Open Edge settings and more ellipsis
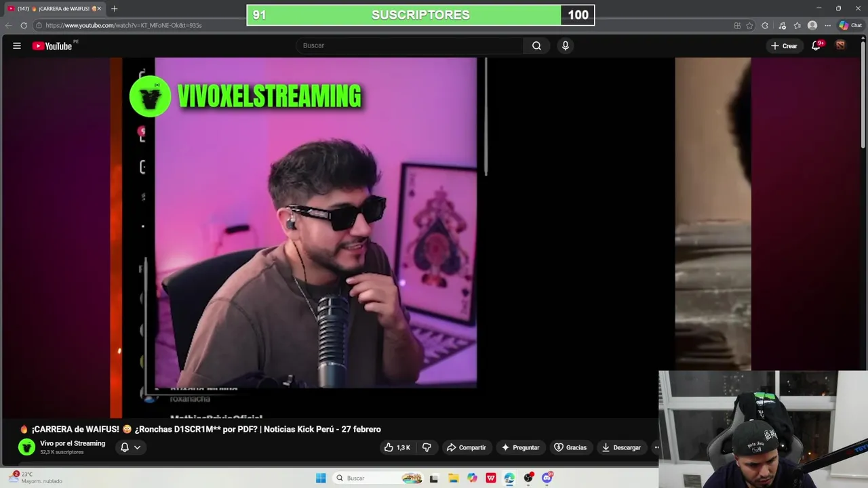868x488 pixels. point(827,25)
